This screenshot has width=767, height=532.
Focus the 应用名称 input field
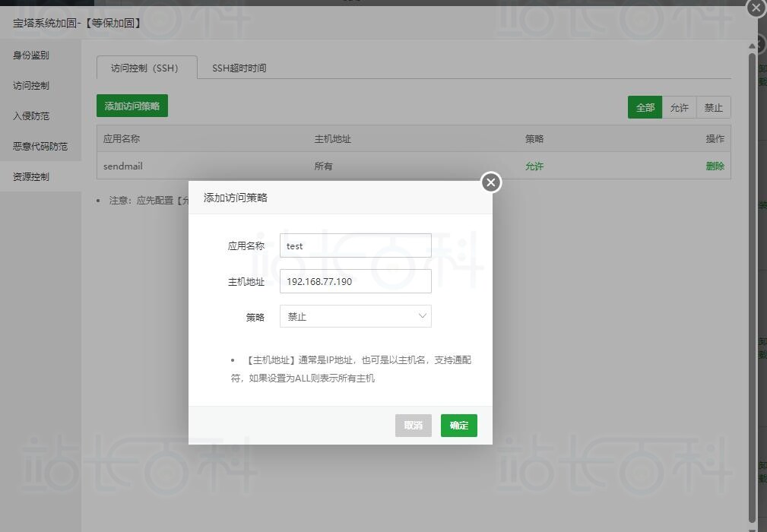355,245
